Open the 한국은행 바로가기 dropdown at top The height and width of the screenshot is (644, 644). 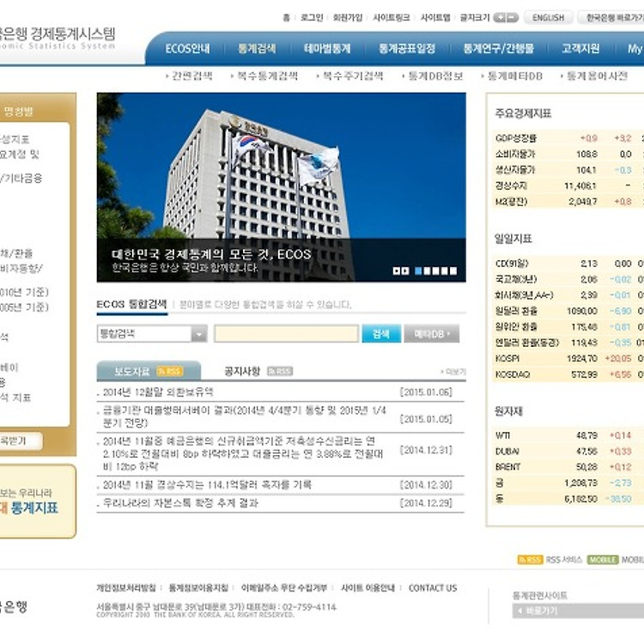pos(611,17)
